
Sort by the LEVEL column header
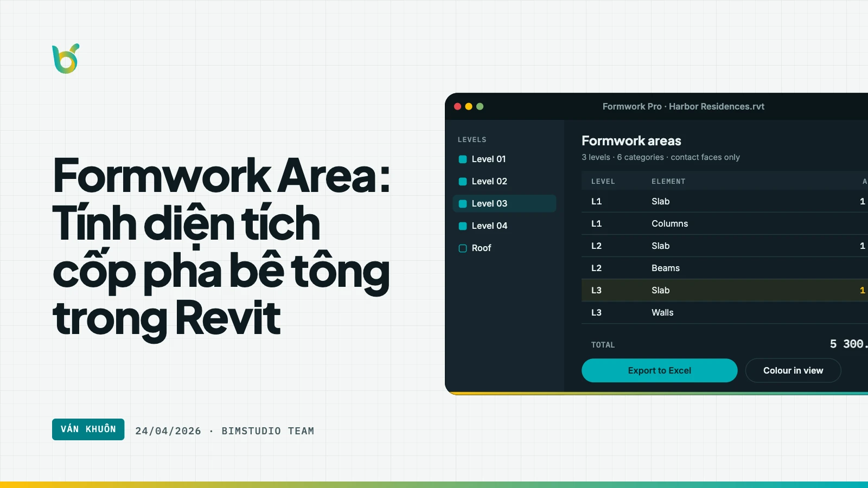[x=603, y=182]
